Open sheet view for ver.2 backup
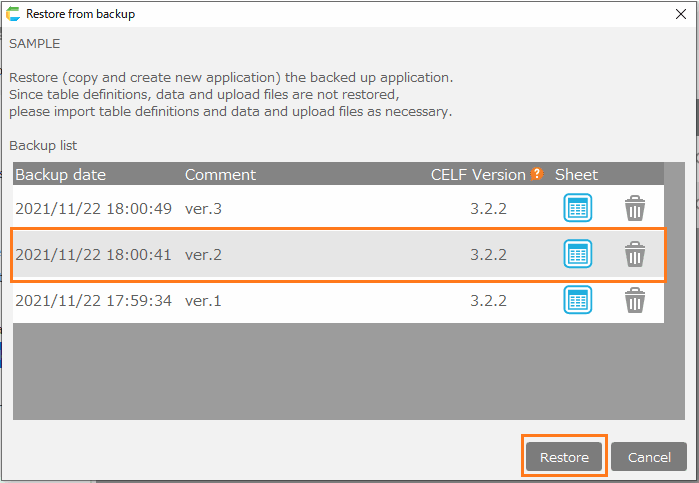The width and height of the screenshot is (699, 483). (577, 254)
